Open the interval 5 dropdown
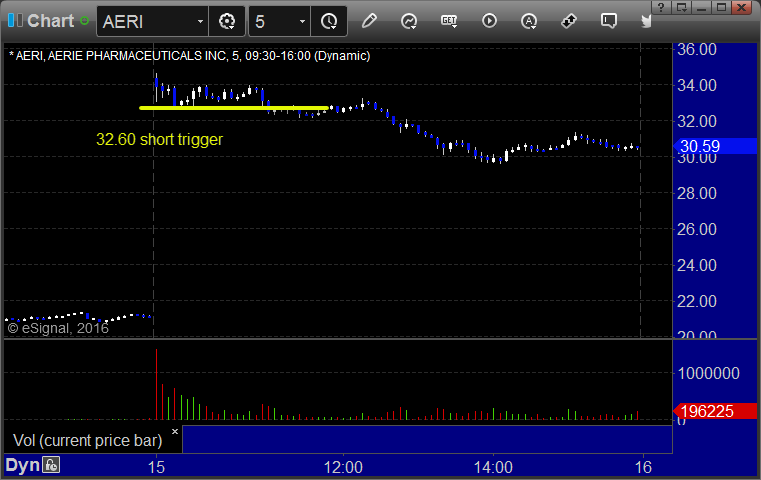The image size is (761, 480). click(x=302, y=21)
